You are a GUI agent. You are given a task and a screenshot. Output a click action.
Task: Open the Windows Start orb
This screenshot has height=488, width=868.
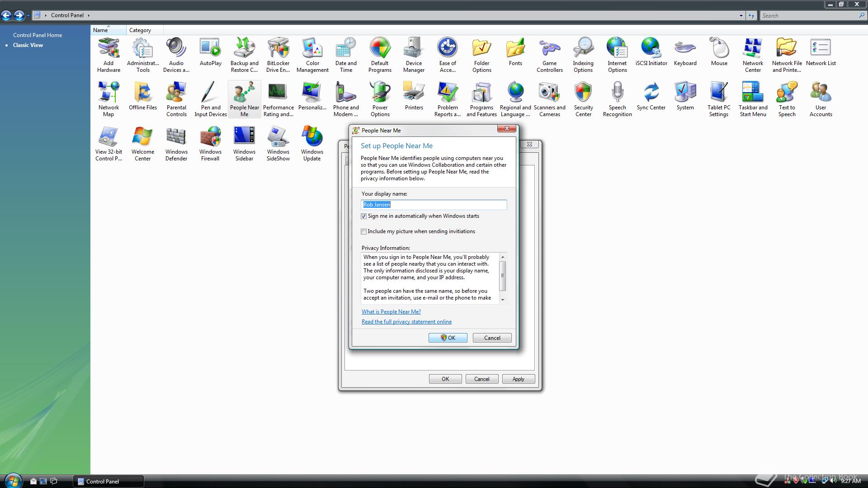[x=13, y=481]
